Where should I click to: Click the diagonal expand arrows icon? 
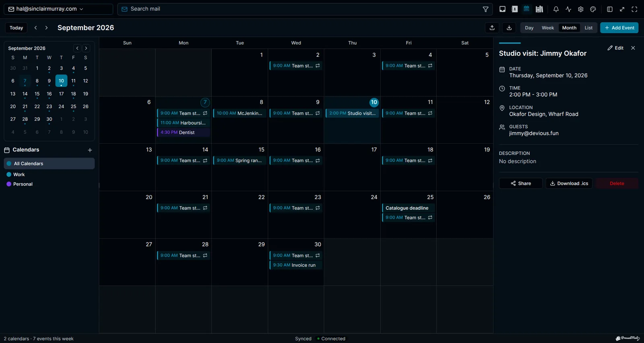click(622, 9)
